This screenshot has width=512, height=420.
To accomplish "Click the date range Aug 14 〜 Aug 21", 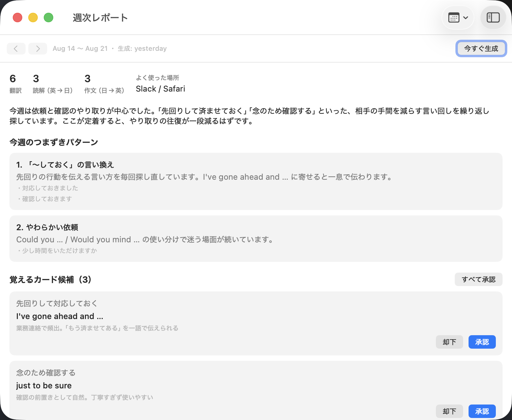I will pyautogui.click(x=80, y=48).
